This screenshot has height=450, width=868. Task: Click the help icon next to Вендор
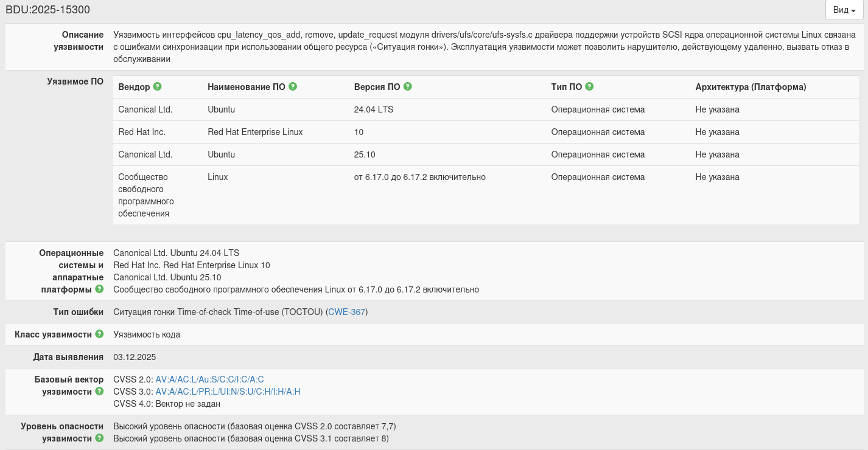tap(158, 87)
